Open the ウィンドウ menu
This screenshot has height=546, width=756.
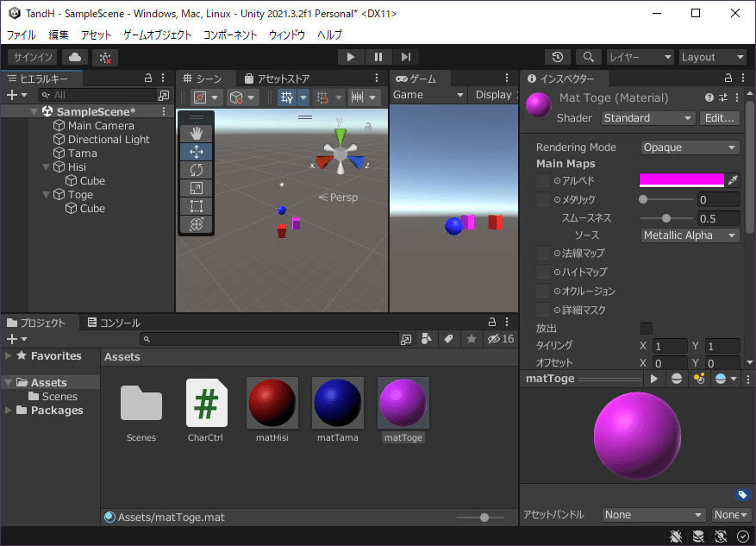[287, 35]
